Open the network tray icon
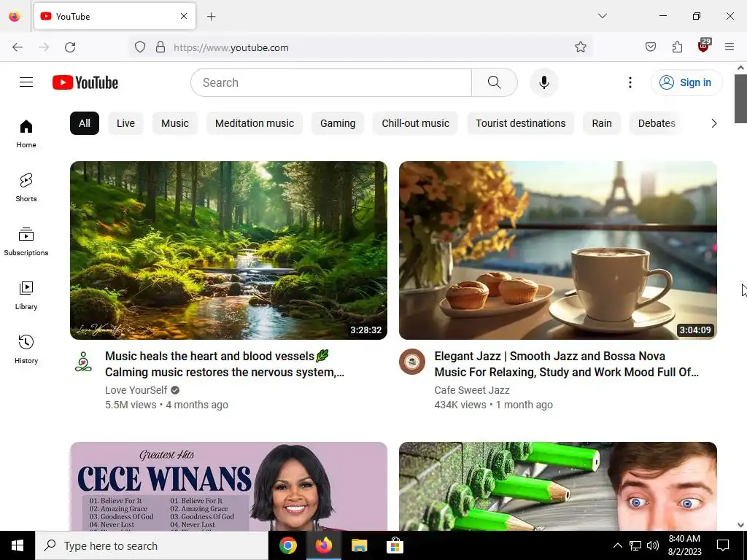This screenshot has height=560, width=747. click(x=635, y=545)
